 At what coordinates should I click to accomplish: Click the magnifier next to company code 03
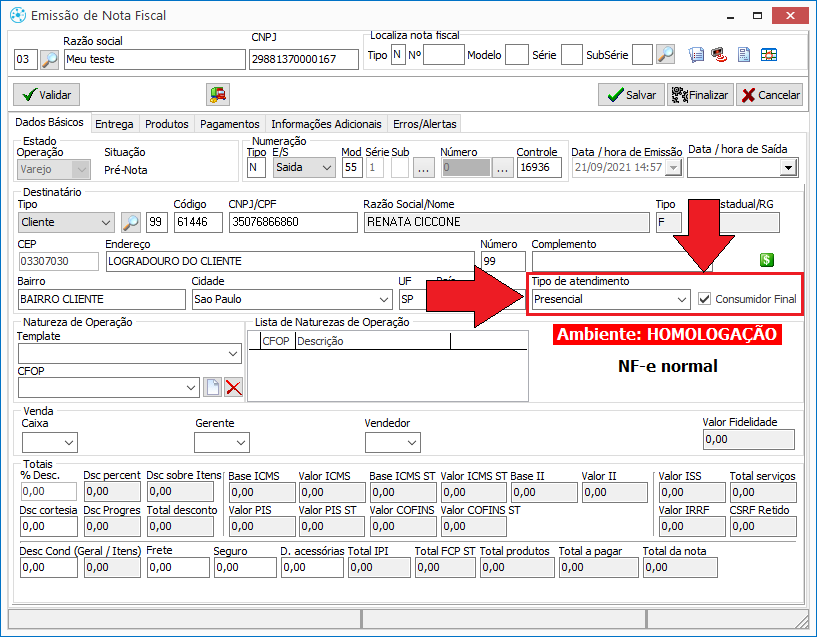pyautogui.click(x=49, y=59)
